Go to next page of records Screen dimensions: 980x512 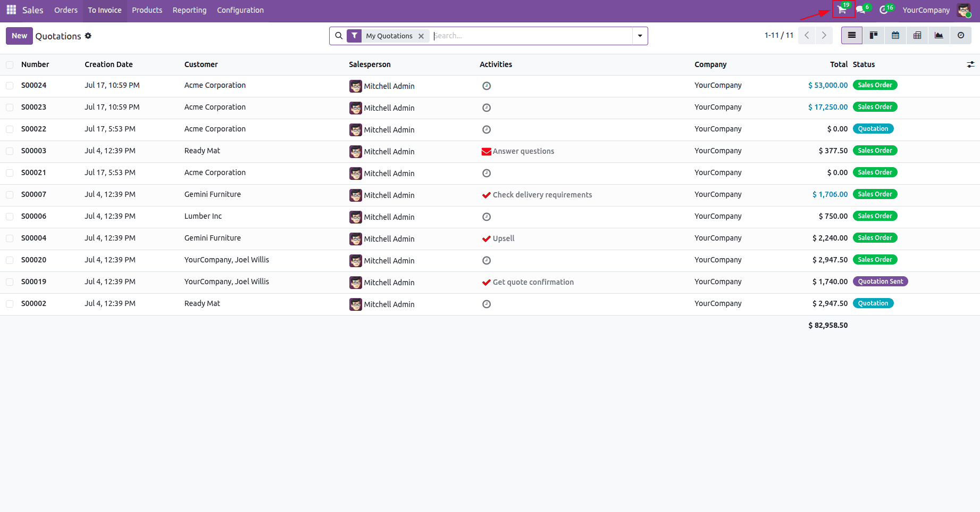(824, 35)
